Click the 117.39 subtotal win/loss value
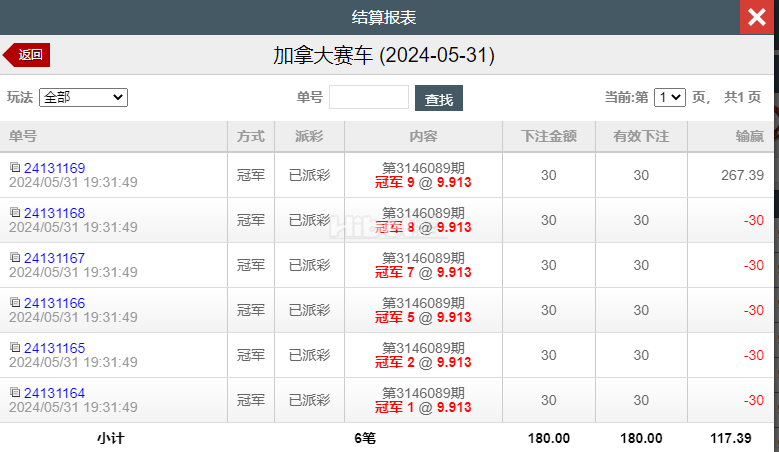 click(x=730, y=438)
